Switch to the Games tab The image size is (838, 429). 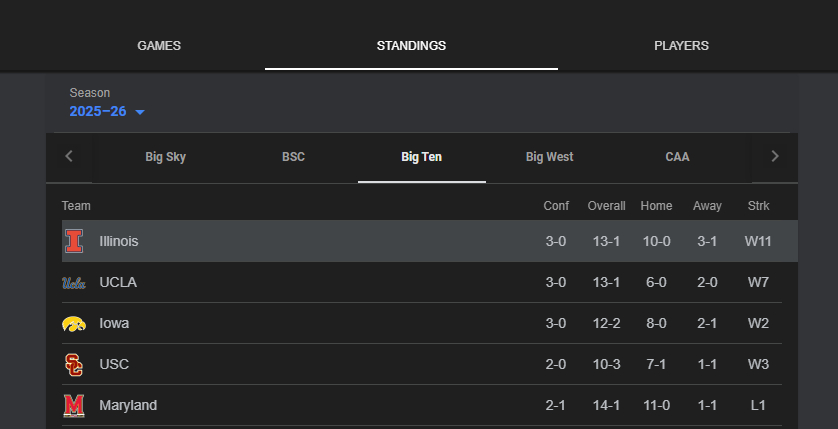pos(159,46)
